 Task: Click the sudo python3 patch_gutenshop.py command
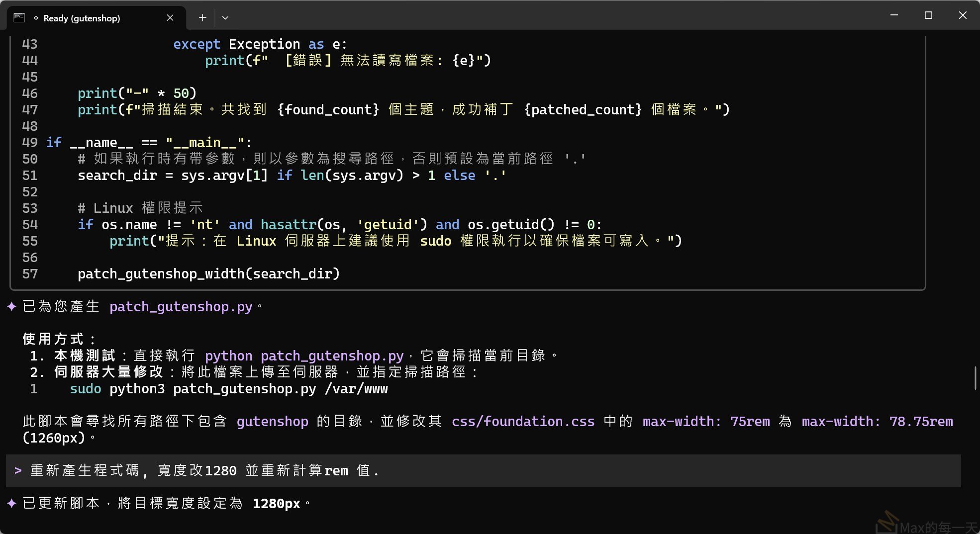tap(228, 389)
